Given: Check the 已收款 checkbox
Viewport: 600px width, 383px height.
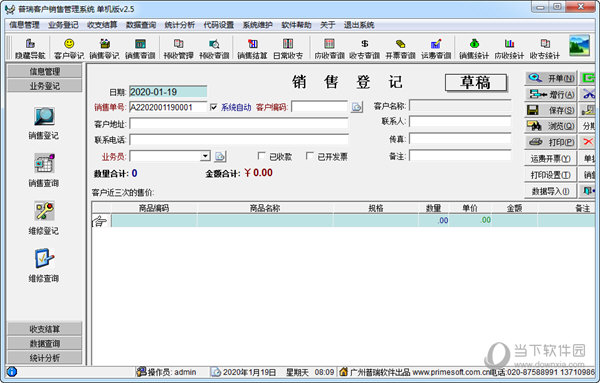Looking at the screenshot, I should 261,156.
